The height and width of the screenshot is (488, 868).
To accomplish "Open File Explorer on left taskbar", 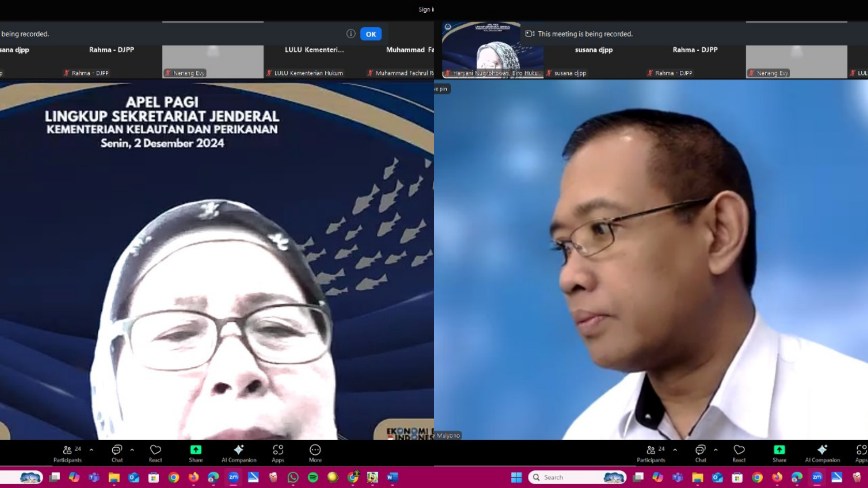I will [x=114, y=477].
